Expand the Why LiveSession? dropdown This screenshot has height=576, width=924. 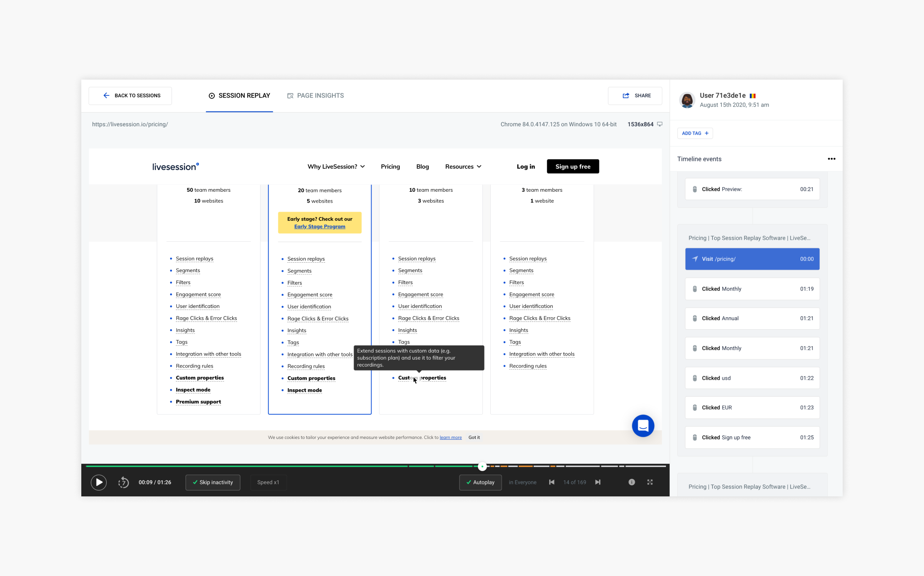(336, 166)
